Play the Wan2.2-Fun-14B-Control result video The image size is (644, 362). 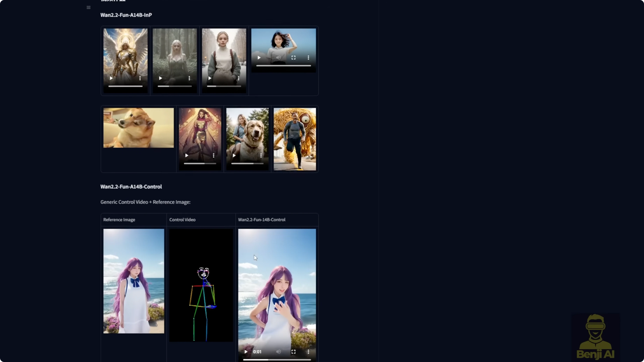pos(246,352)
